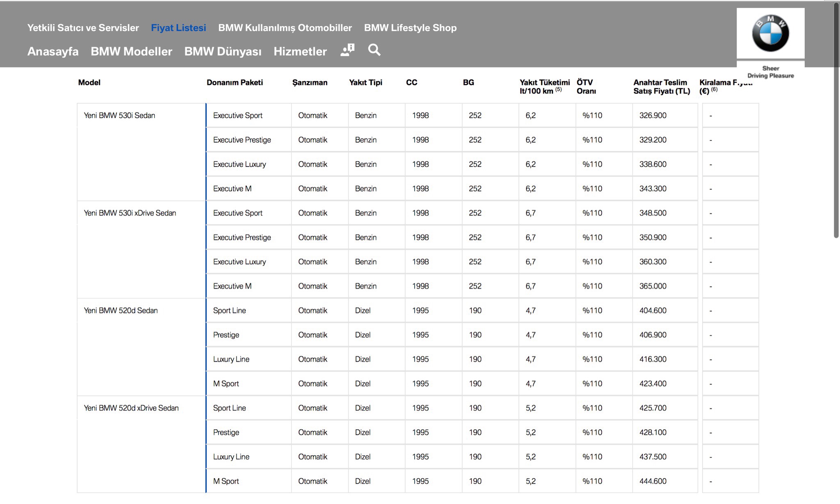The image size is (840, 504).
Task: Click the price 343.300
Action: point(653,189)
